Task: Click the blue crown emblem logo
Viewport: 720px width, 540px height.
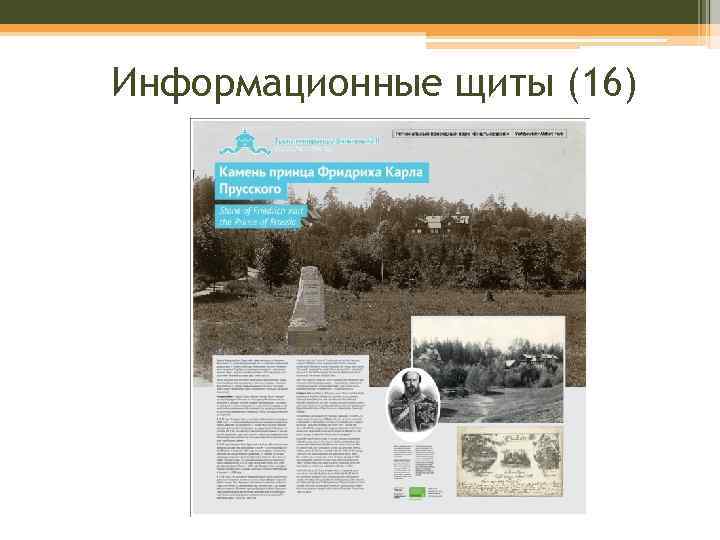Action: click(x=245, y=142)
